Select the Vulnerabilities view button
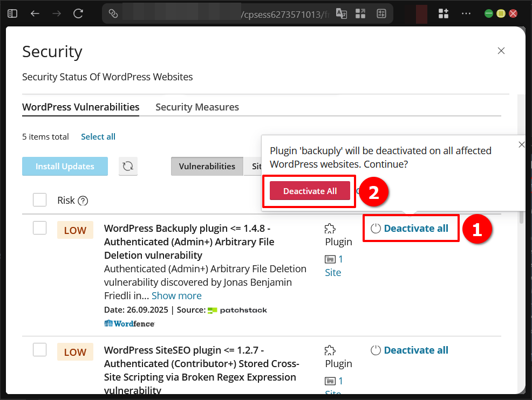 (207, 166)
